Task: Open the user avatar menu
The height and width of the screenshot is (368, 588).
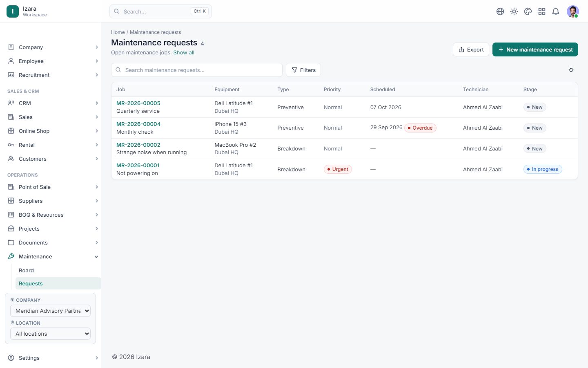Action: point(573,11)
